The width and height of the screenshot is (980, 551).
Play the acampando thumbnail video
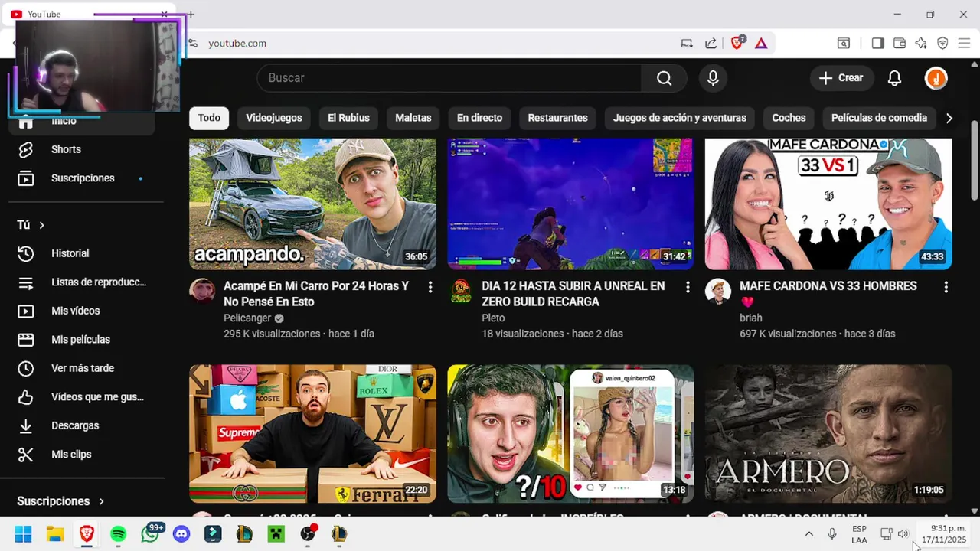click(312, 204)
